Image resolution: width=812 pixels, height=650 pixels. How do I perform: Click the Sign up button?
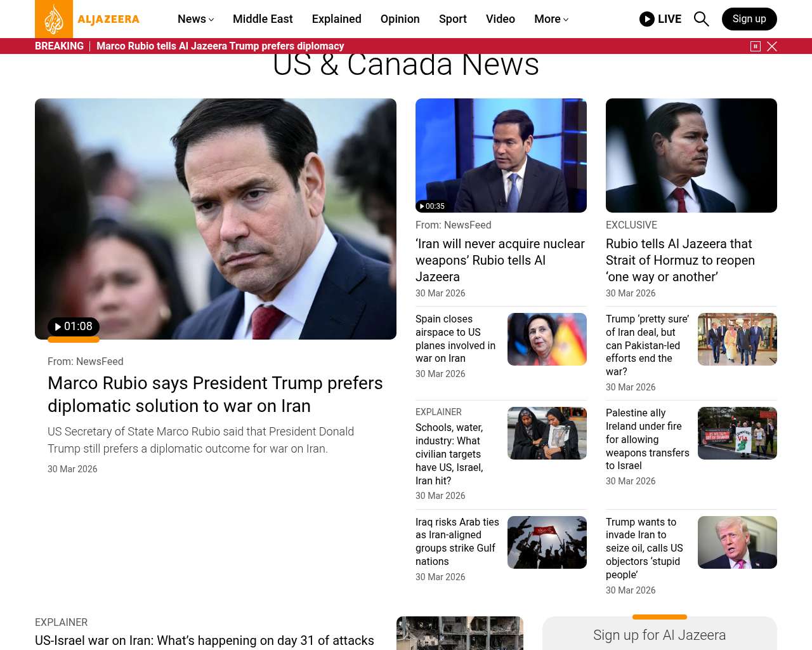pyautogui.click(x=749, y=19)
